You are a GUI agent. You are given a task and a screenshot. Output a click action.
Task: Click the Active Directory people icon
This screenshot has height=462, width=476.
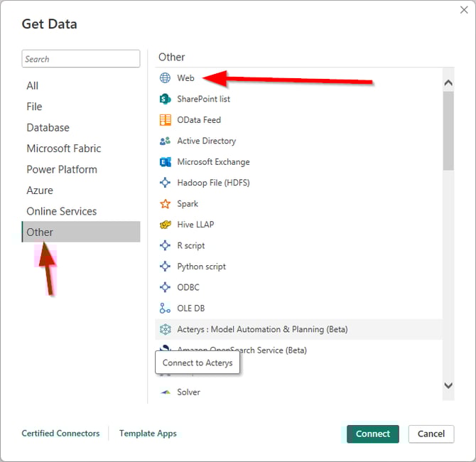coord(165,141)
